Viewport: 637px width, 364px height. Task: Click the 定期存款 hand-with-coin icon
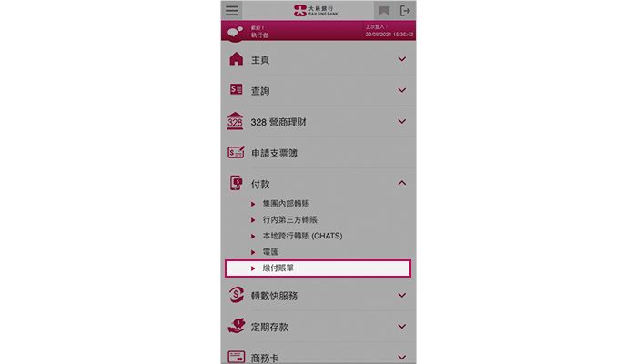[x=237, y=326]
